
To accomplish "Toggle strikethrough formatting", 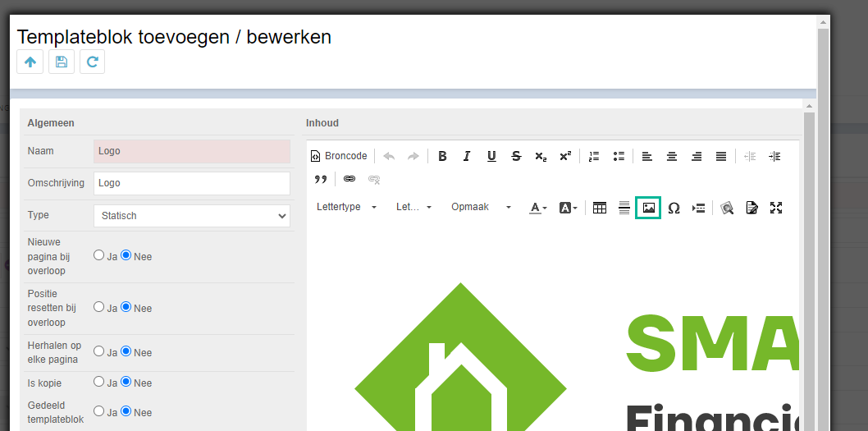I will pos(516,156).
